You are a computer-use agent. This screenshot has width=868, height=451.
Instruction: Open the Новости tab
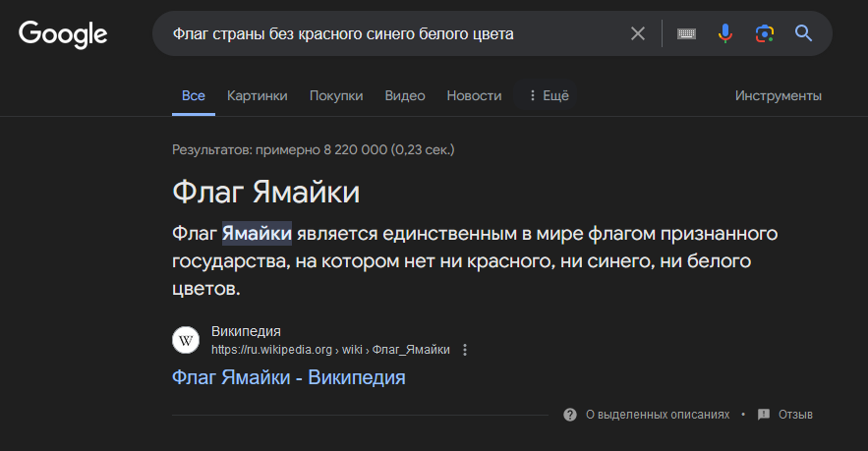474,95
